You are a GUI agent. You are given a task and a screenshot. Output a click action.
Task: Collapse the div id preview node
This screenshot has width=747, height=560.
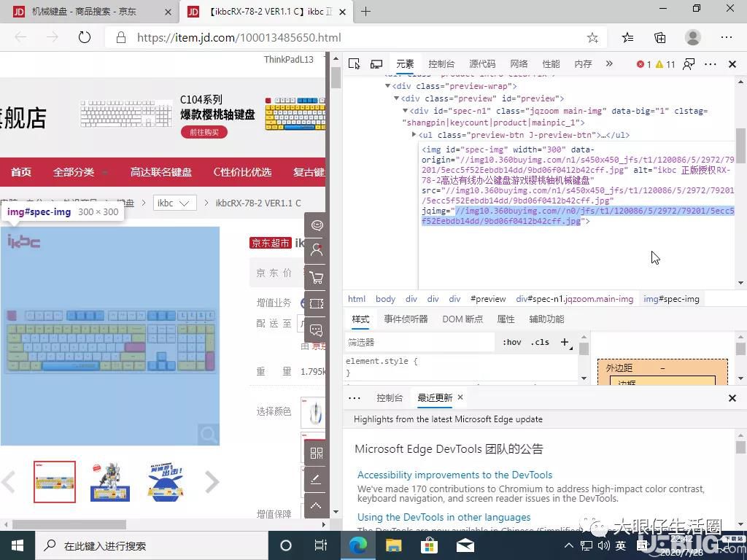point(396,98)
